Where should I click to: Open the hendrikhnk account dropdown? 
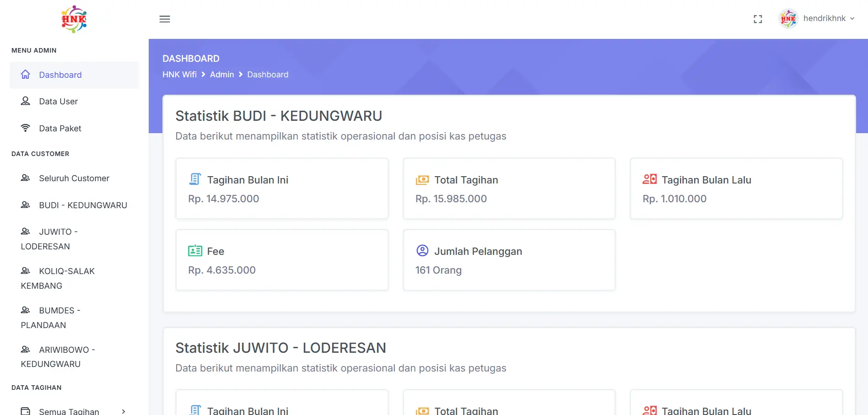click(x=829, y=18)
